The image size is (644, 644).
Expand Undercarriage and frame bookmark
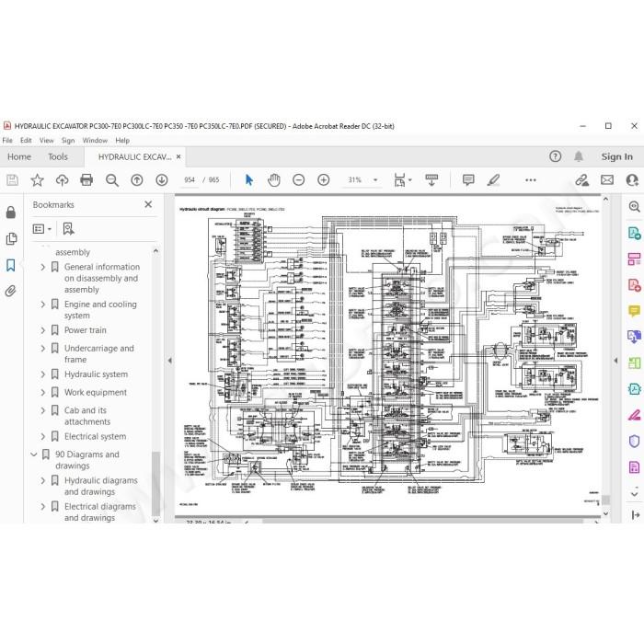[x=42, y=349]
